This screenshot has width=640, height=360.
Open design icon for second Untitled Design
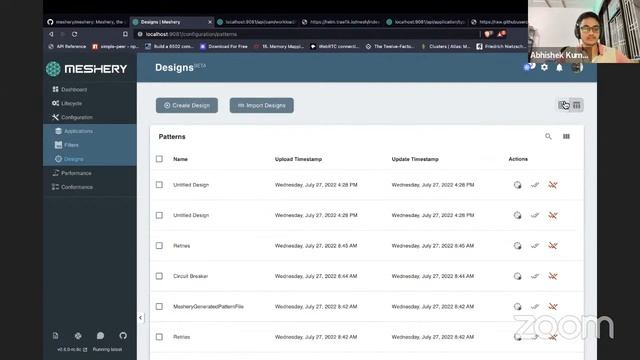[x=517, y=215]
